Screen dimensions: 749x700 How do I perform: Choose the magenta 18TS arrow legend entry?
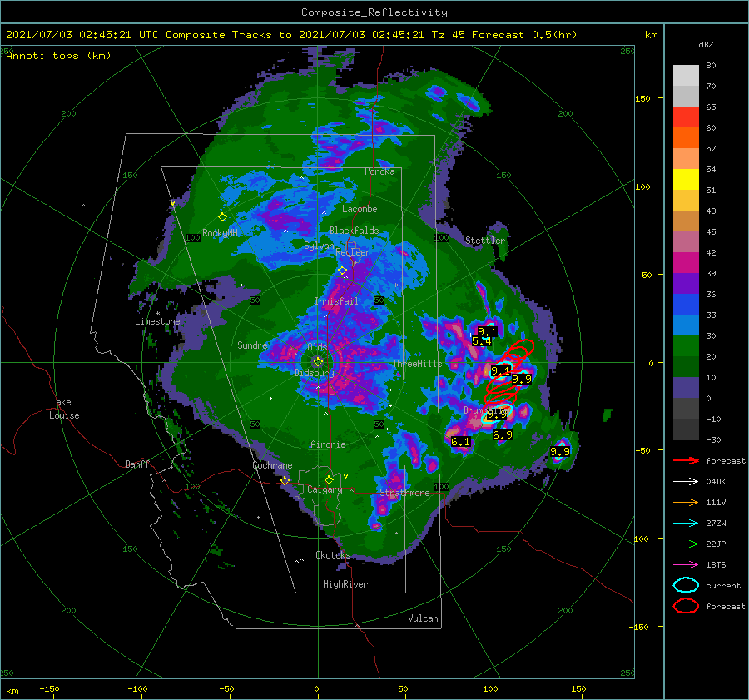point(686,565)
